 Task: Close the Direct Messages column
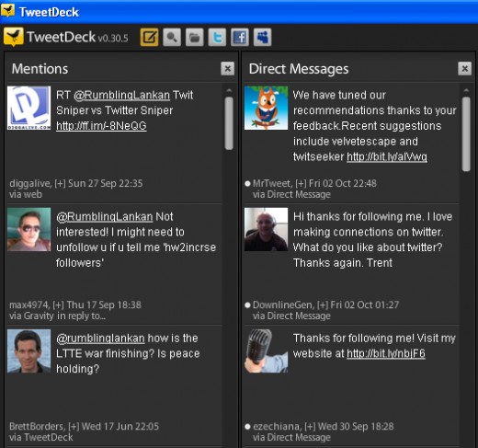click(x=464, y=69)
